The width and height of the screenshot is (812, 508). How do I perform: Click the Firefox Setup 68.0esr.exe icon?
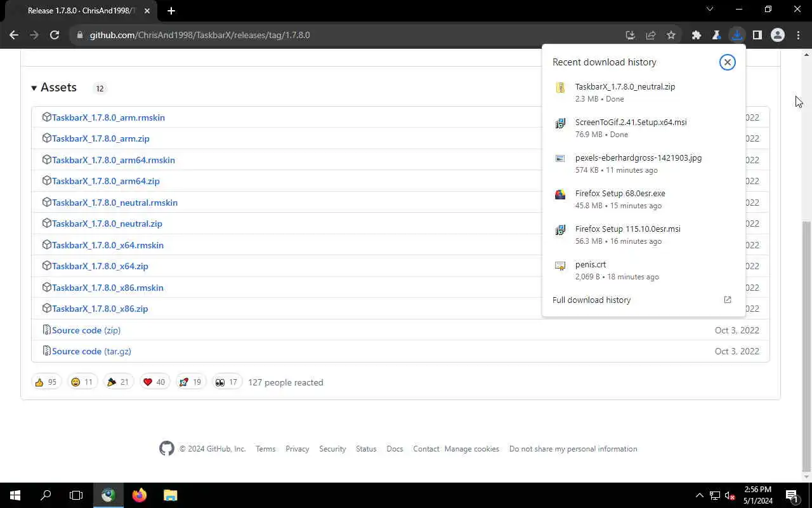(560, 194)
